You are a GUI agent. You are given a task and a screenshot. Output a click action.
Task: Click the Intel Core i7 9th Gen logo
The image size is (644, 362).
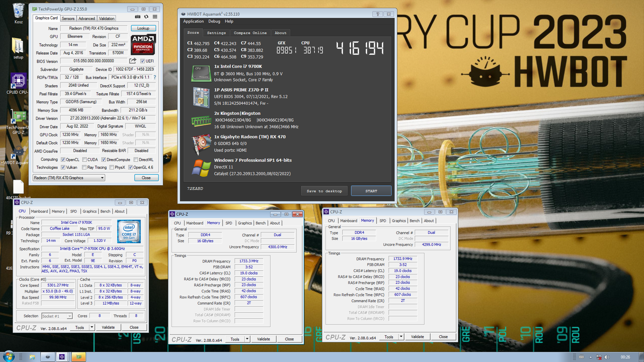(x=129, y=232)
